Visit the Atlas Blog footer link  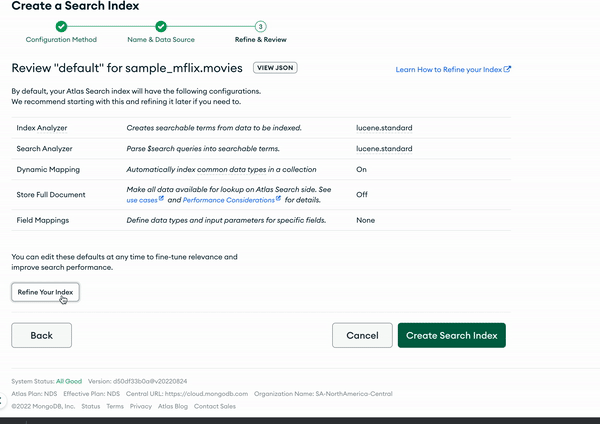click(173, 407)
